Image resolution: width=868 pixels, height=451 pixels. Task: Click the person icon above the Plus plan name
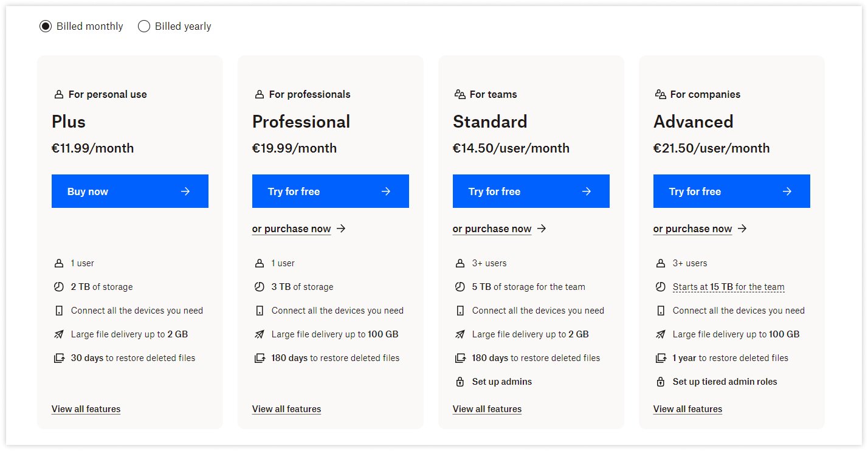click(58, 94)
